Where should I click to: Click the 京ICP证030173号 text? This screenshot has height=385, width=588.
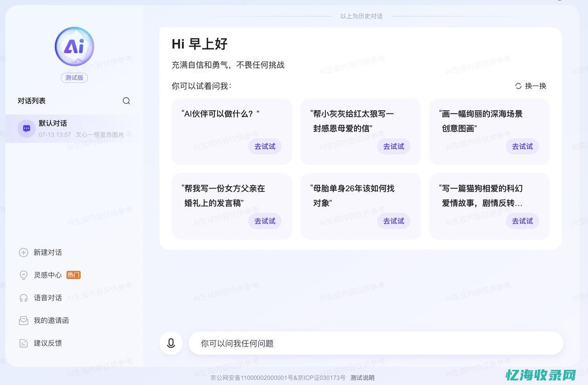coord(321,378)
